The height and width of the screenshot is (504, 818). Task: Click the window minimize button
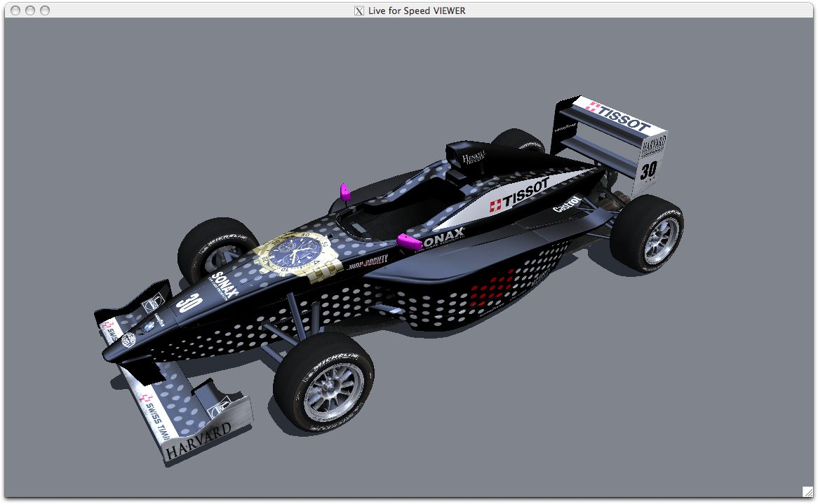coord(30,11)
